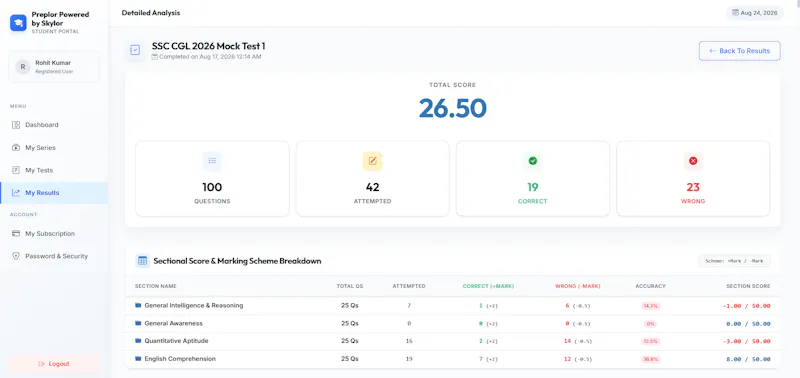
Task: Open the Rohit Kumar user card
Action: pyautogui.click(x=54, y=67)
